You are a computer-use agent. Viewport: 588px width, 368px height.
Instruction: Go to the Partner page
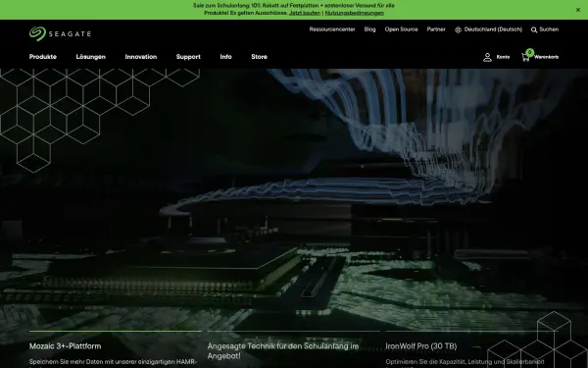(x=436, y=29)
